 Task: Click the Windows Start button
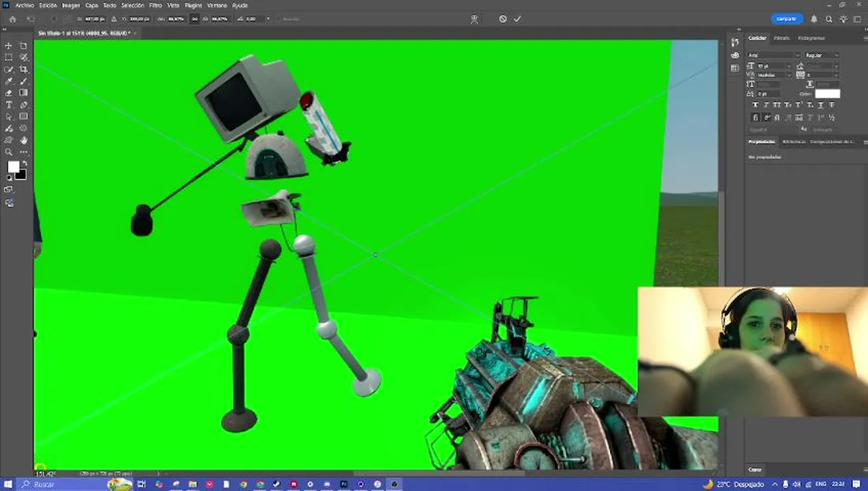(8, 484)
